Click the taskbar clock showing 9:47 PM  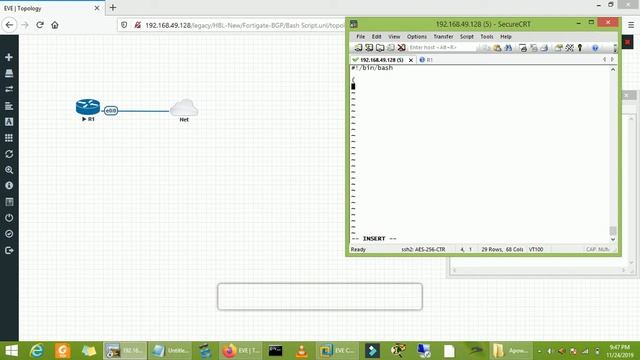click(x=620, y=351)
